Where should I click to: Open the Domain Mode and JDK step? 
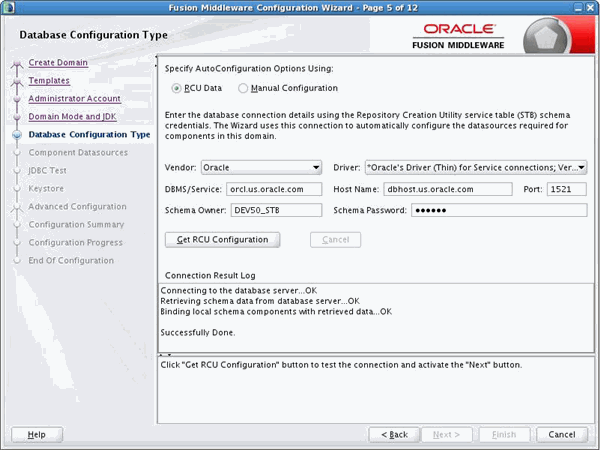pos(72,117)
